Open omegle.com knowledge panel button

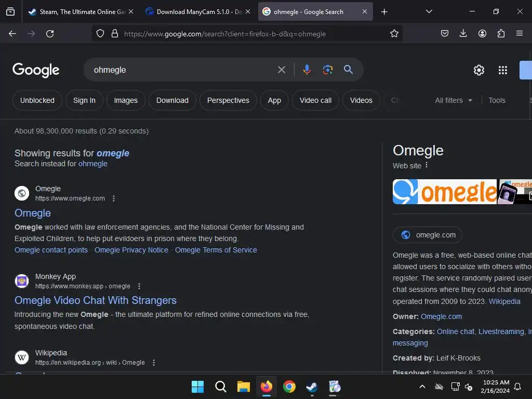[x=428, y=235]
